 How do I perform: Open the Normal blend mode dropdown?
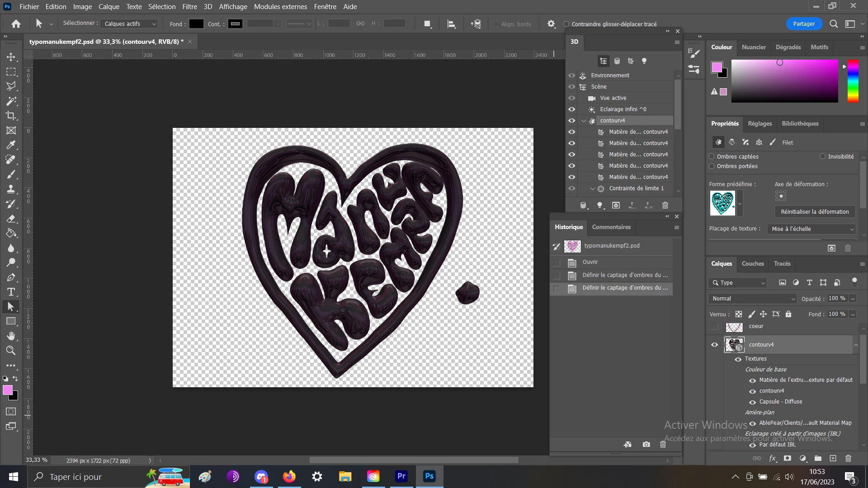coord(753,299)
